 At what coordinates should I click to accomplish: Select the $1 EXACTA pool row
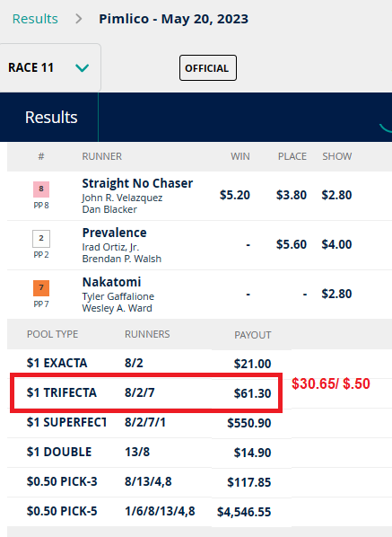(x=149, y=364)
